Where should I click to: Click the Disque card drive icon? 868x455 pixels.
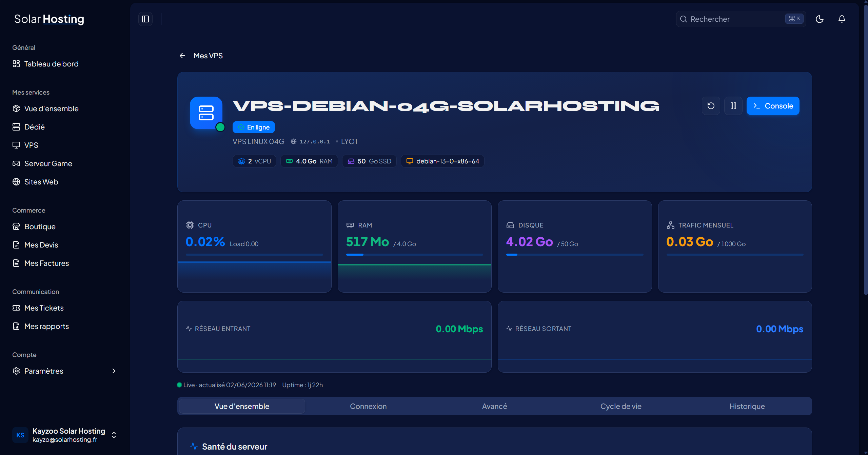(x=510, y=225)
